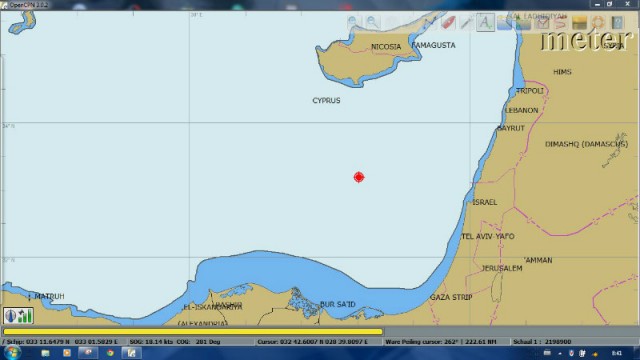Click the CYPRUS label on chart
Image resolution: width=640 pixels, height=360 pixels.
[326, 100]
